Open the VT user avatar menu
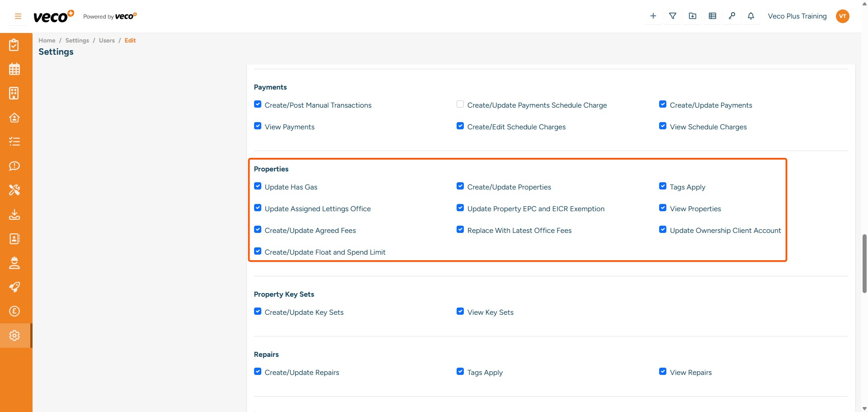This screenshot has width=868, height=412. click(842, 16)
